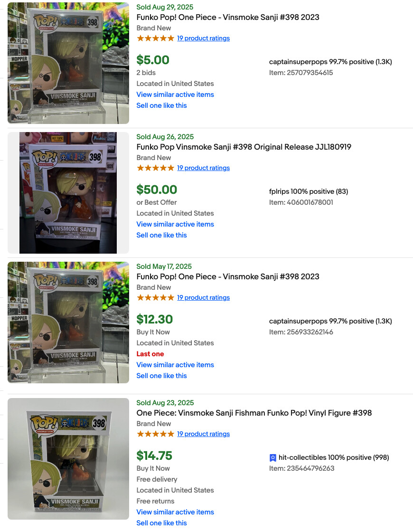
Task: Open the $50.00 Original Release thumbnail
Action: tap(68, 193)
